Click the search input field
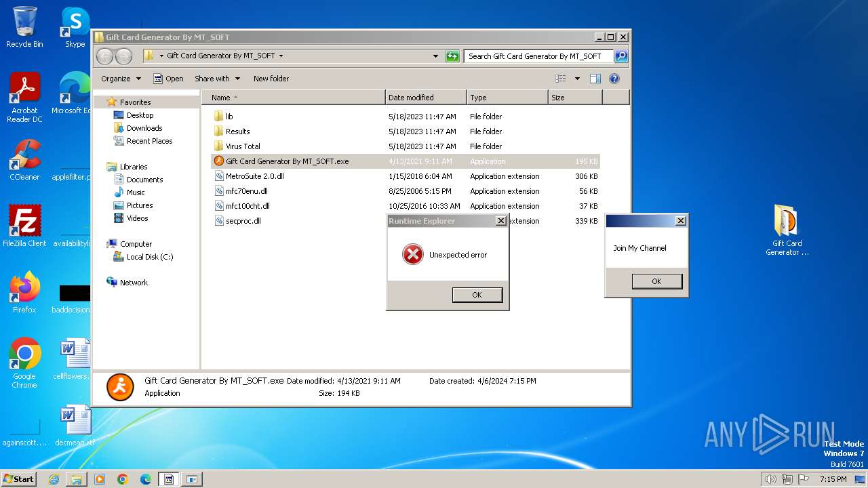Image resolution: width=868 pixels, height=488 pixels. point(538,56)
